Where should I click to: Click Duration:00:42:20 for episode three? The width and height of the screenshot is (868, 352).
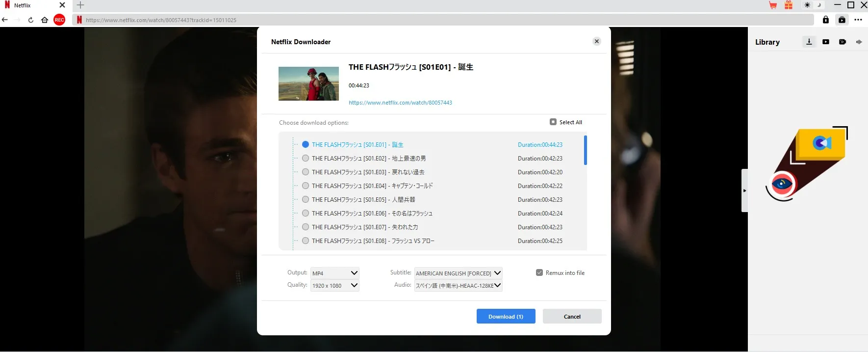[x=540, y=172]
